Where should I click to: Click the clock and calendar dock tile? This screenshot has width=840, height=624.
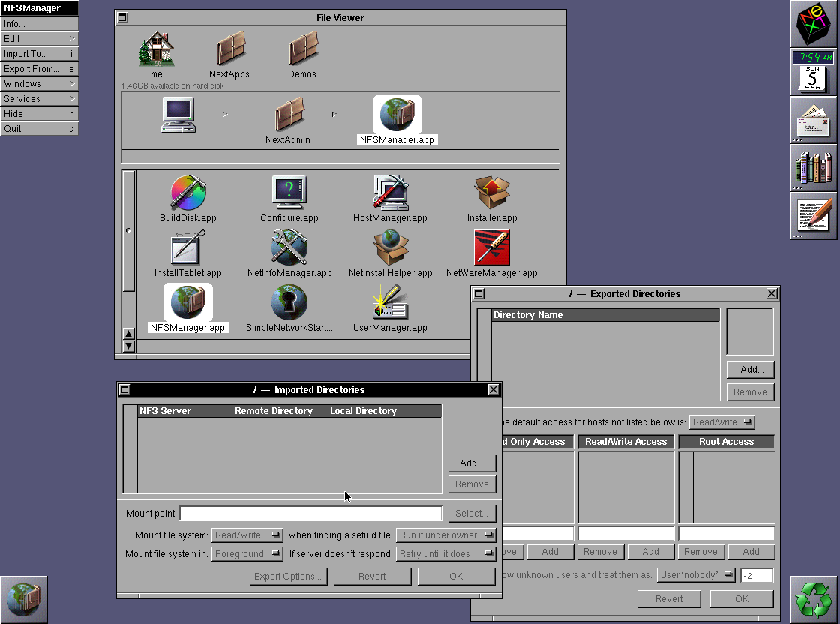pos(813,72)
